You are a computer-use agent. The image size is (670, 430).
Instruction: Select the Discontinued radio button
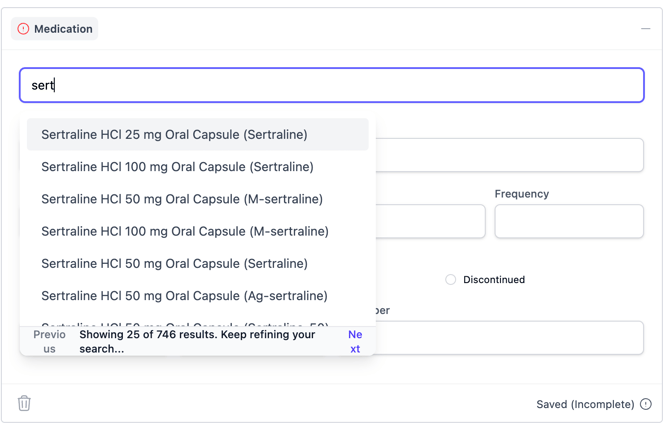(x=450, y=280)
